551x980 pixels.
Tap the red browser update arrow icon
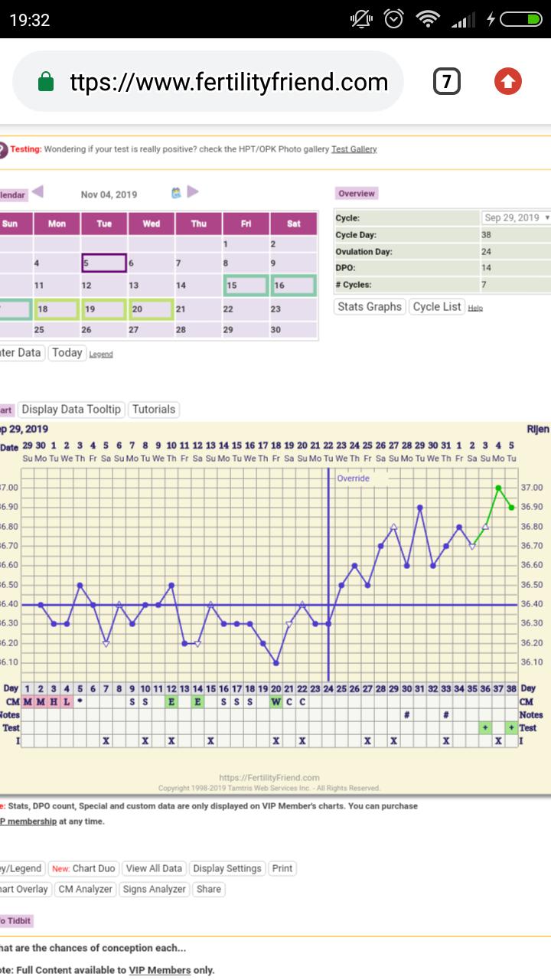coord(508,81)
